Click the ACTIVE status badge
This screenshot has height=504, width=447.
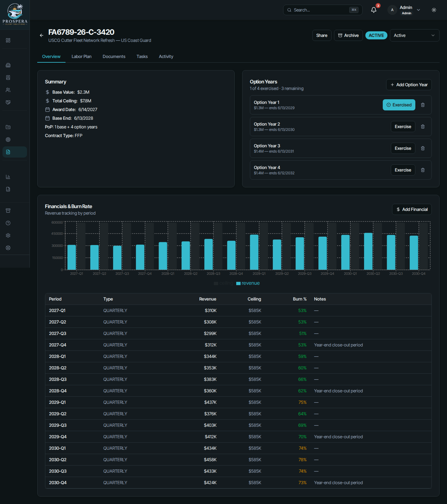[x=376, y=35]
